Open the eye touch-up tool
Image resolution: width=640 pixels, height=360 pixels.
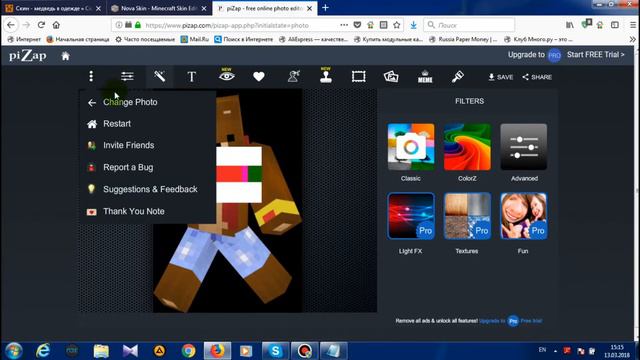click(227, 76)
